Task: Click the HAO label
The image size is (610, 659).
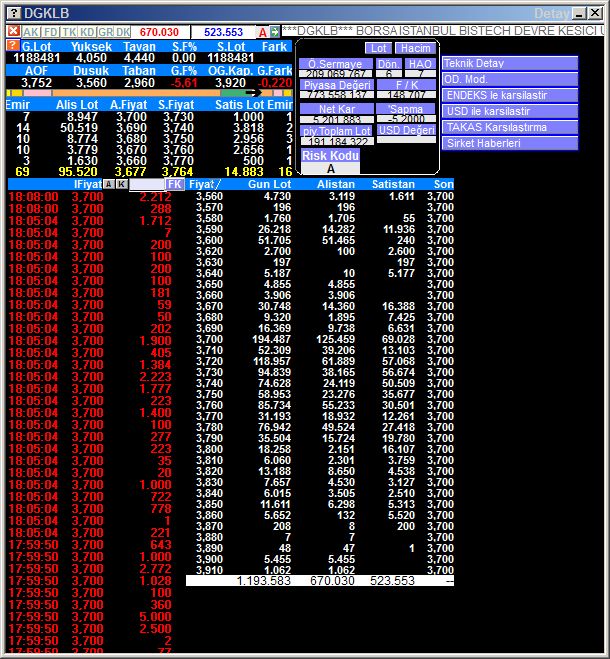Action: coord(420,64)
